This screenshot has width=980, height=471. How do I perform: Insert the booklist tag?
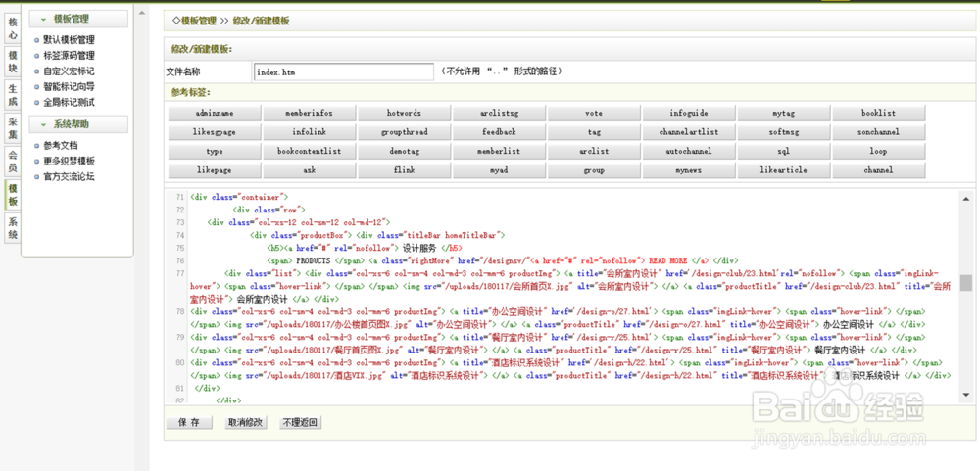879,113
